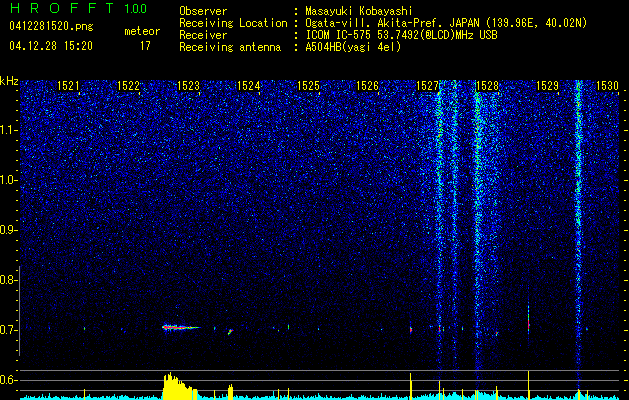The width and height of the screenshot is (629, 400).
Task: Click the 0.6 kHz axis label
Action: [x=8, y=380]
